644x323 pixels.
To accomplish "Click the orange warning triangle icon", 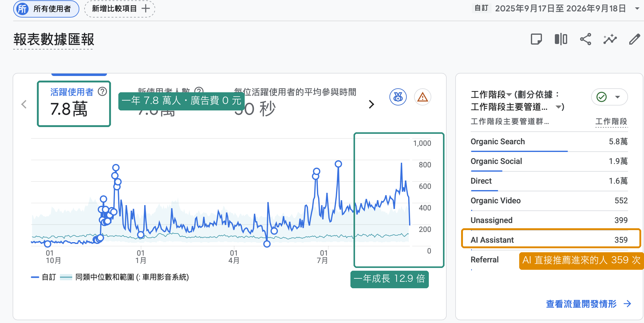I will 423,97.
